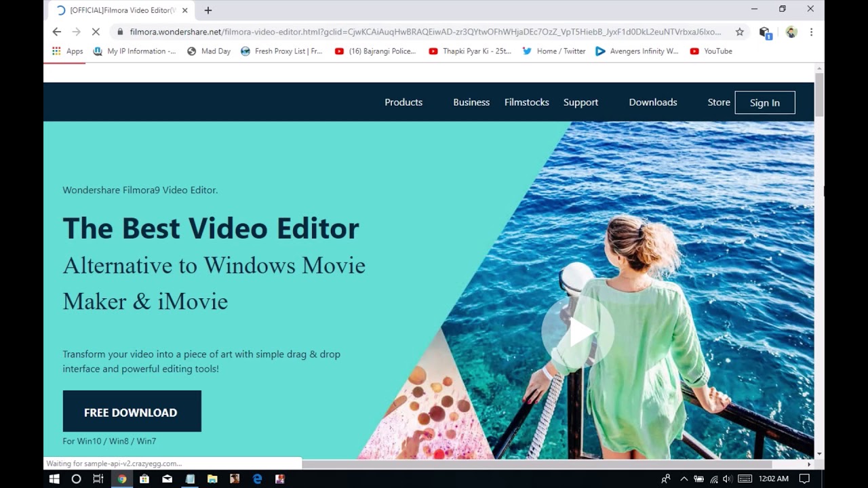The image size is (868, 488).
Task: Open Mail app from taskbar
Action: coord(167,479)
